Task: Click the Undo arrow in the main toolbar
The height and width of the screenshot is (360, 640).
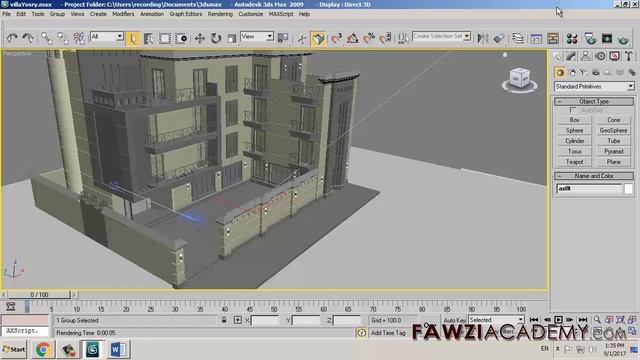Action: point(12,38)
